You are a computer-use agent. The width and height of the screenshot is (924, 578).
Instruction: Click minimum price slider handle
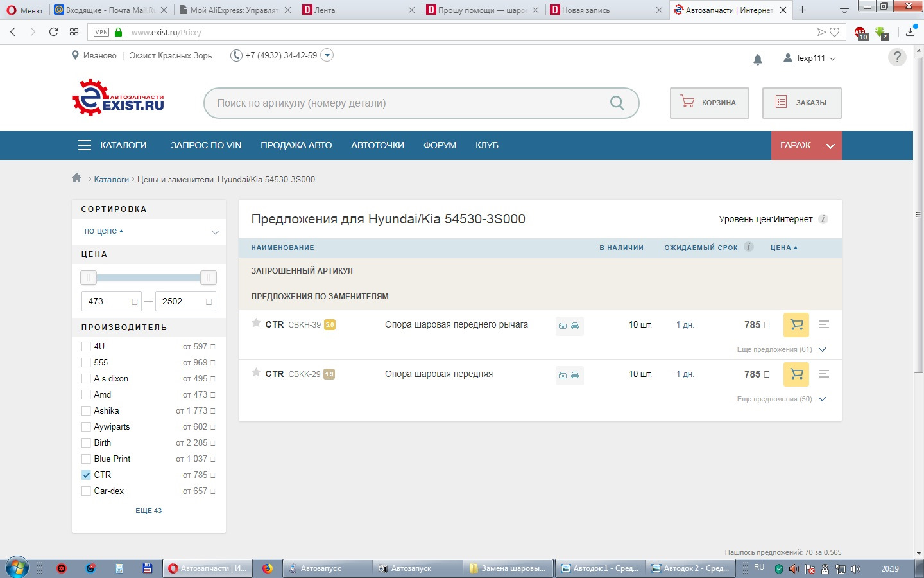click(x=89, y=277)
